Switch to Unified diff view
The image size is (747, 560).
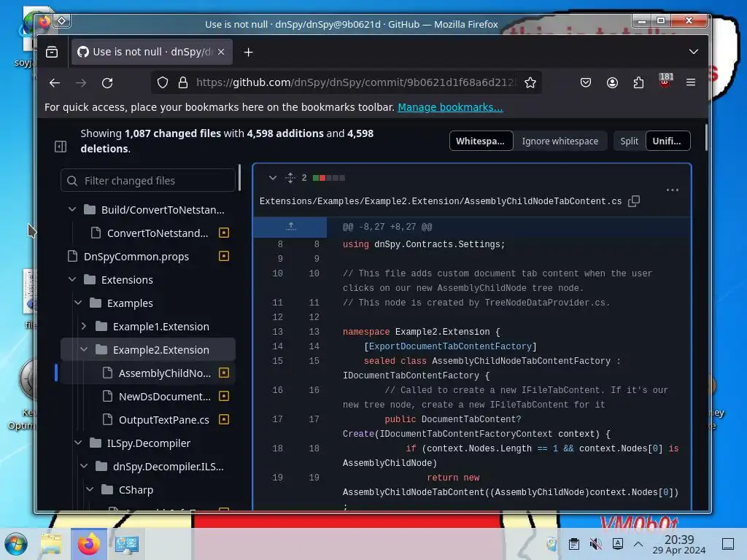coord(667,141)
